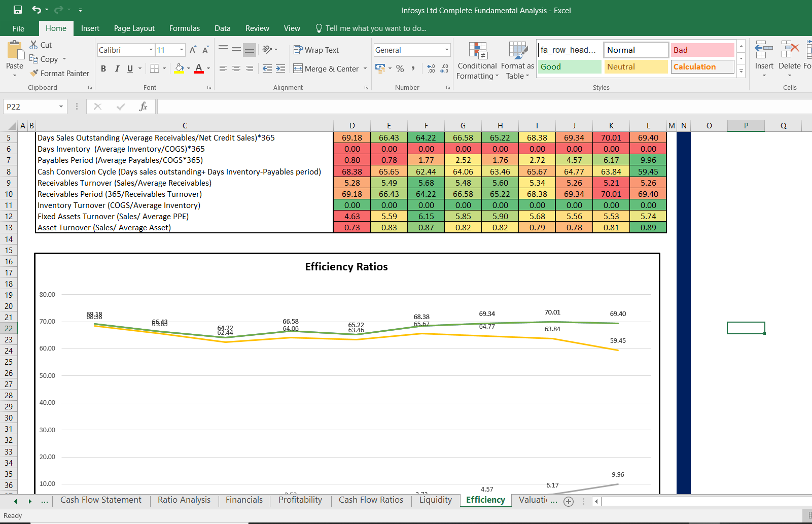This screenshot has width=812, height=524.
Task: Click the Borders icon
Action: [x=155, y=68]
